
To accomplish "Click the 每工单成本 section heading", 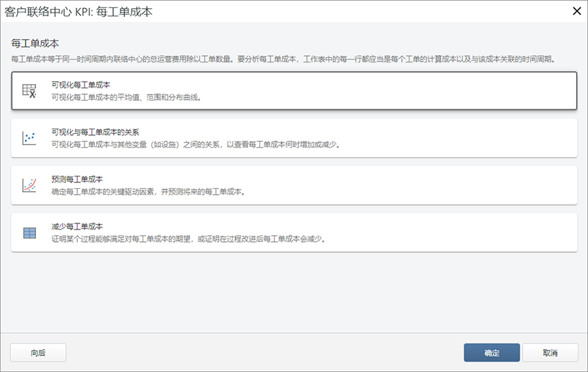I will click(35, 43).
